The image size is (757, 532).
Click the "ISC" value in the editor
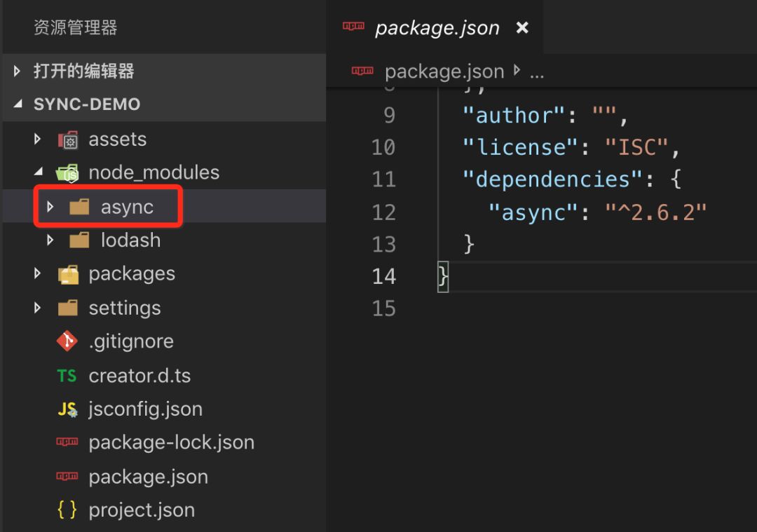pyautogui.click(x=636, y=147)
